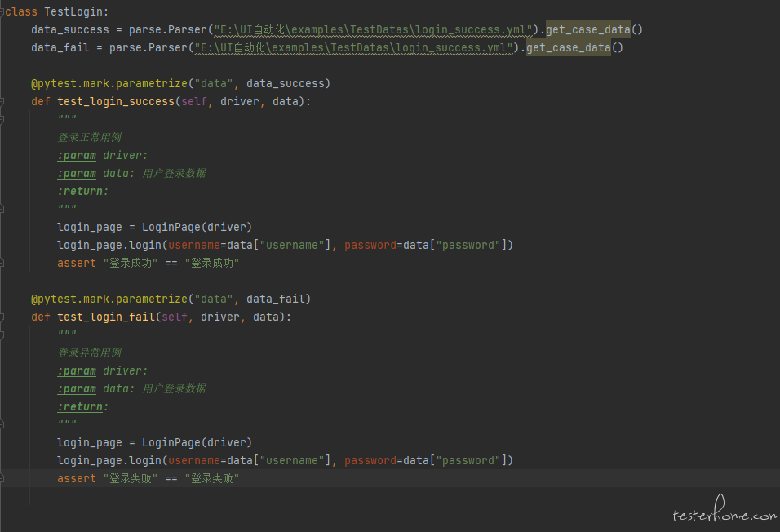
Task: Click the yml path string on data_fail line
Action: click(x=353, y=48)
